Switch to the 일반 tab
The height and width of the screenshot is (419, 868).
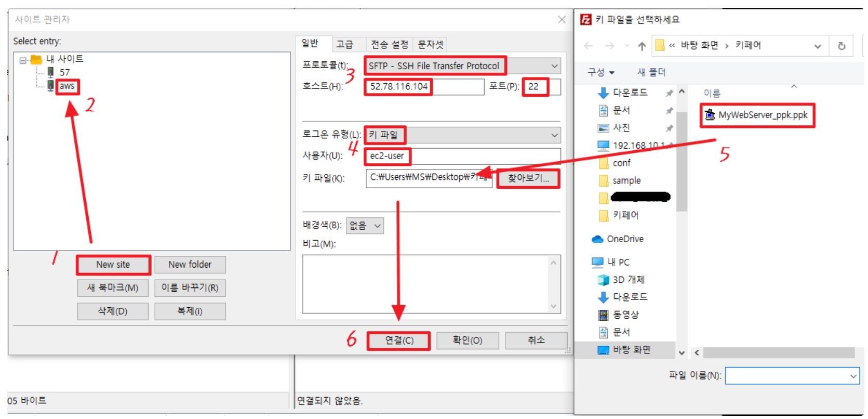point(310,43)
